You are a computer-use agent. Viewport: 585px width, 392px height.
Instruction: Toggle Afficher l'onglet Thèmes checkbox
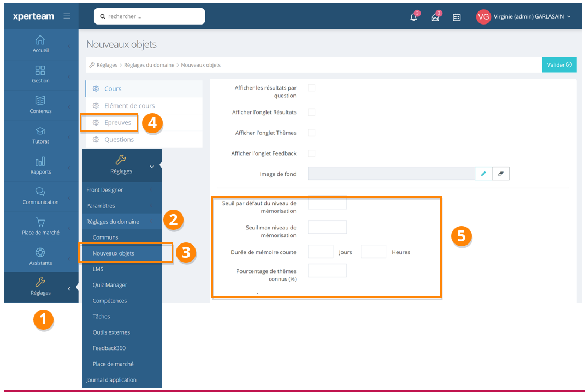(x=311, y=133)
